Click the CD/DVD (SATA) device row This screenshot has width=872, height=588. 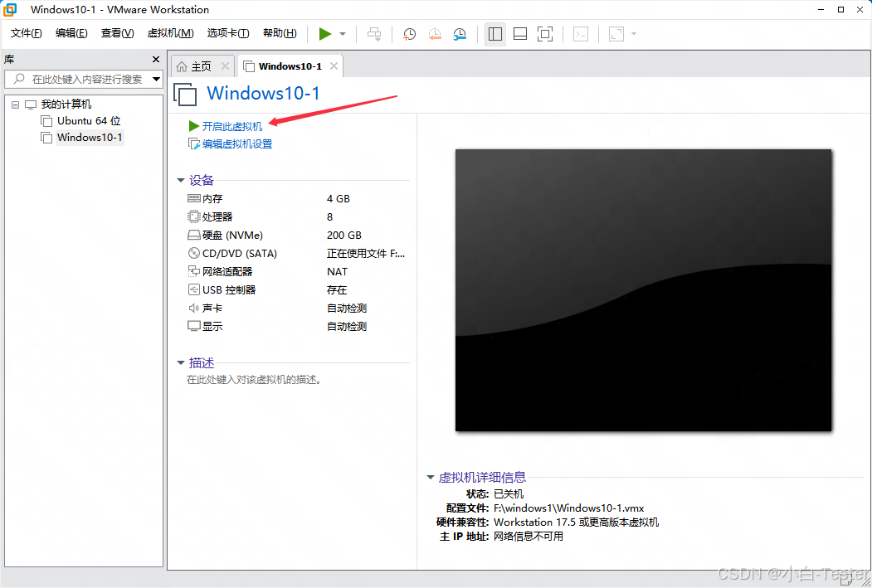coord(298,254)
